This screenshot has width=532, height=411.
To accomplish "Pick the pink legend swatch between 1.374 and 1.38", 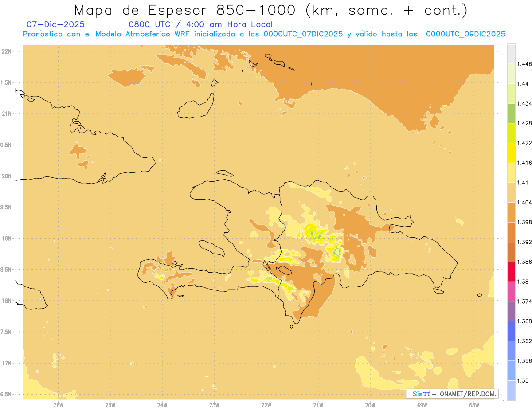I will [511, 291].
